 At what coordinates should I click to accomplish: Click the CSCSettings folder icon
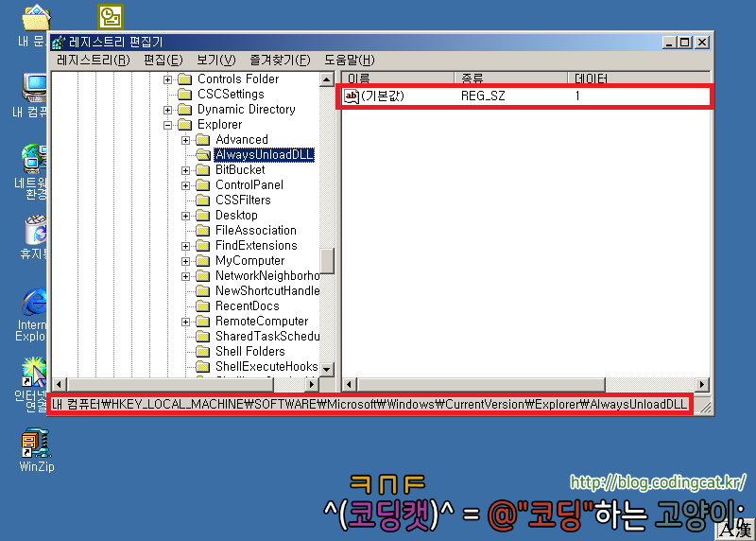185,95
